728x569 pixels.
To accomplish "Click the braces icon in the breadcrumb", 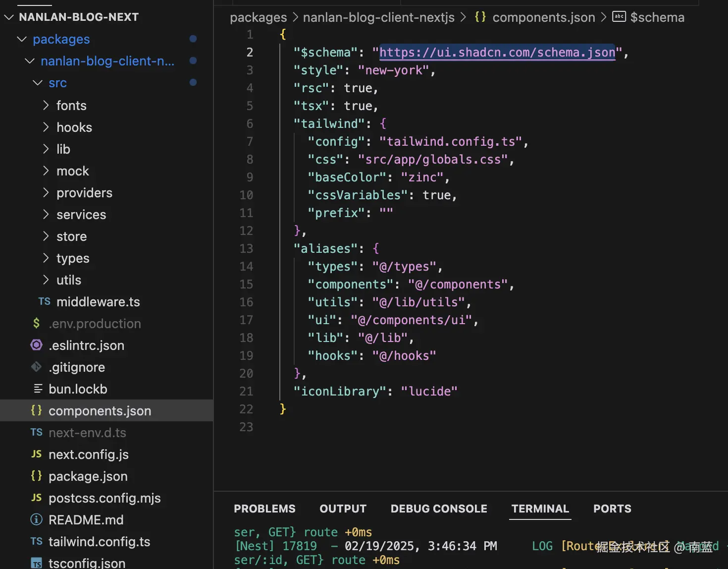I will (480, 17).
